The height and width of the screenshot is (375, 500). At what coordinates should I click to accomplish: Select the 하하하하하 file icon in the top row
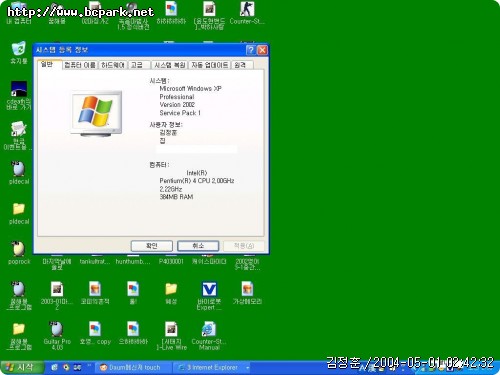[171, 9]
